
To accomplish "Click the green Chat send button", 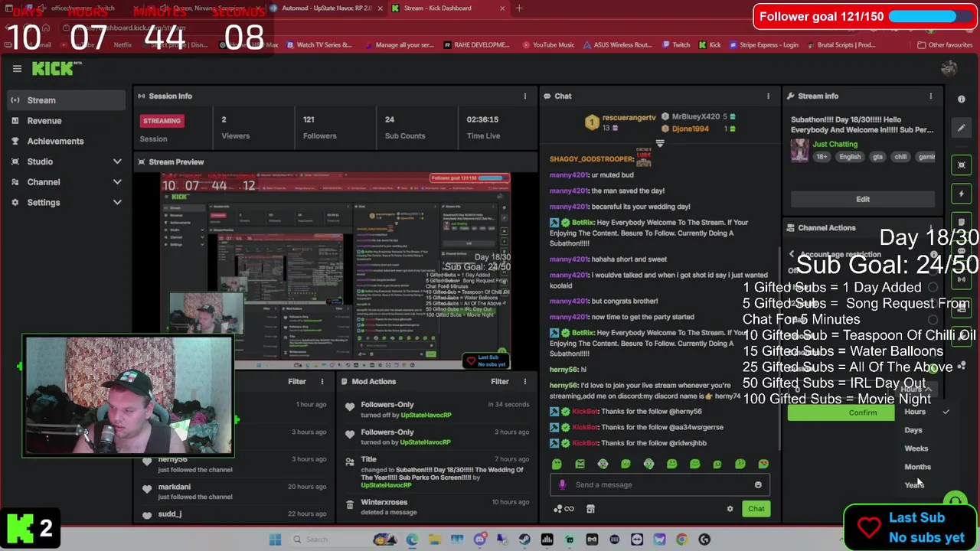I will [756, 509].
